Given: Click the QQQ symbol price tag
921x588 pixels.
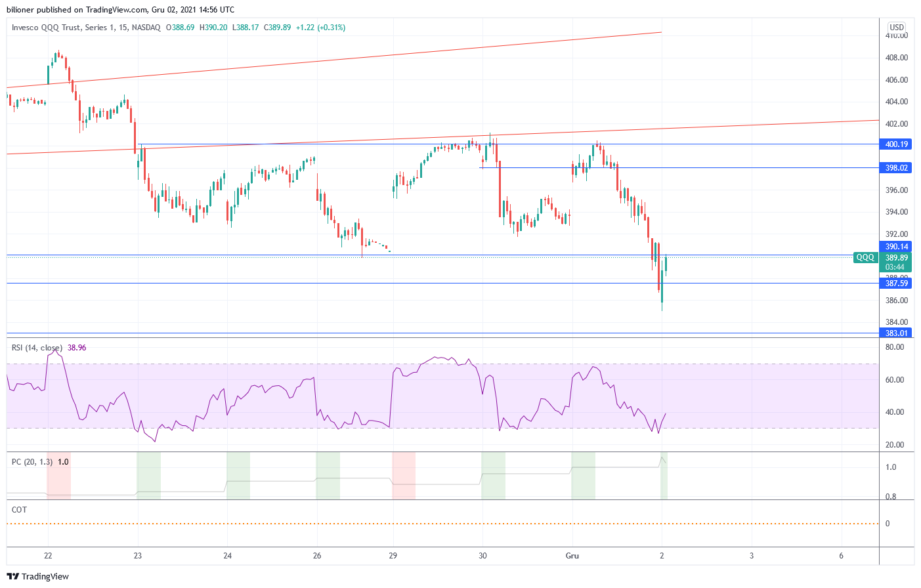Looking at the screenshot, I should [x=865, y=257].
